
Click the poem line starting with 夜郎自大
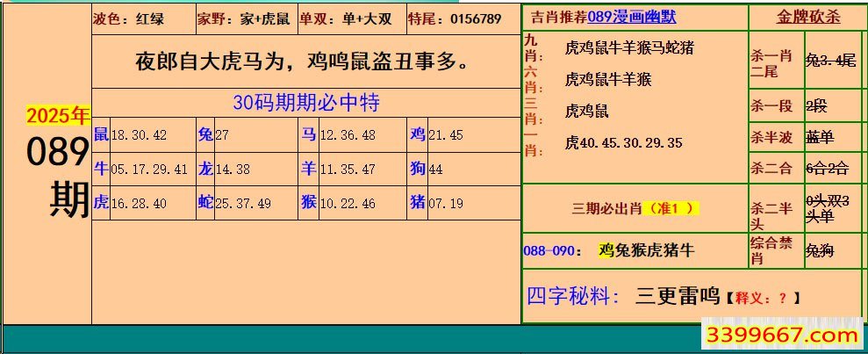pyautogui.click(x=301, y=62)
